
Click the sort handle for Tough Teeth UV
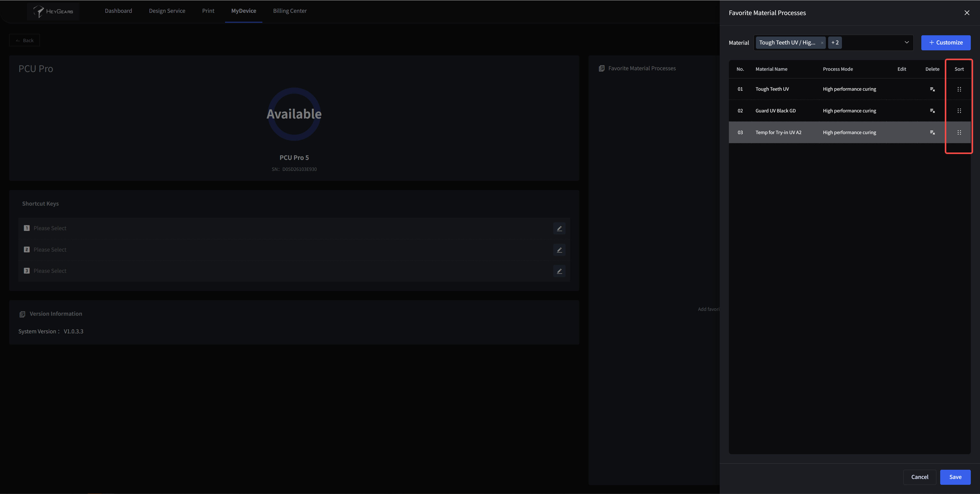pos(959,89)
